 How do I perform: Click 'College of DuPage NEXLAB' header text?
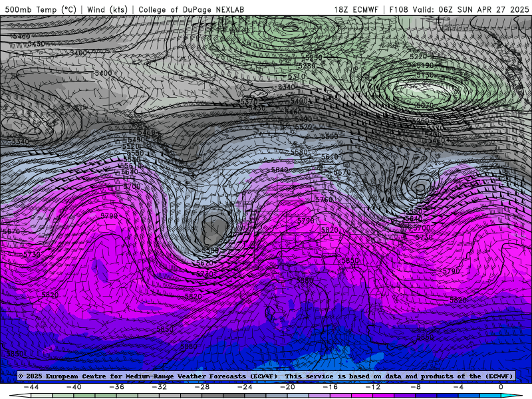(191, 9)
